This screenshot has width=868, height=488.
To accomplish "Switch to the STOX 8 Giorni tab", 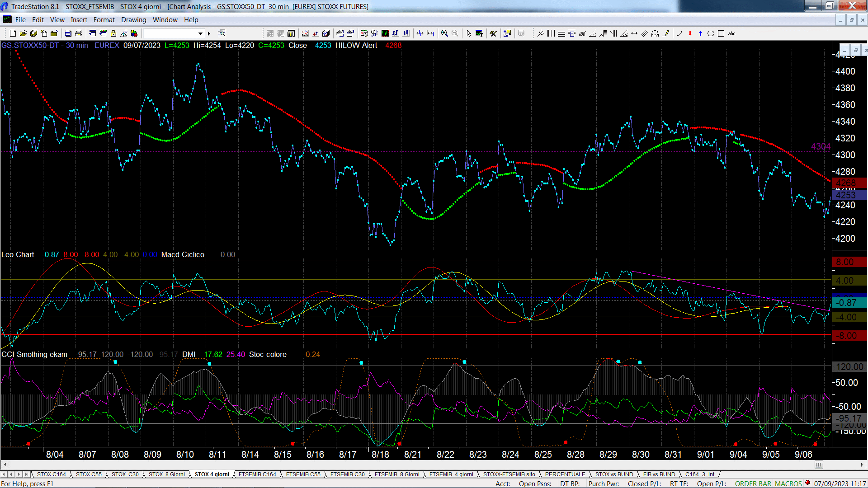I will (x=167, y=474).
